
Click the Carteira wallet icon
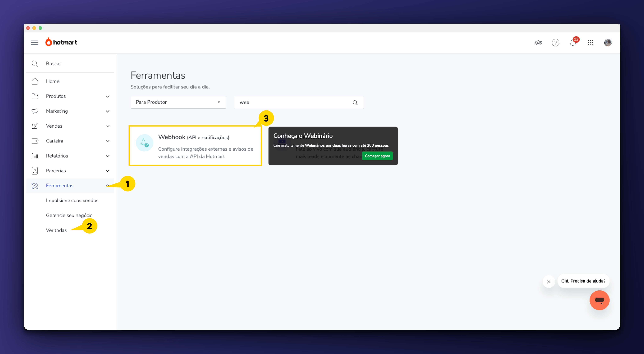click(35, 141)
